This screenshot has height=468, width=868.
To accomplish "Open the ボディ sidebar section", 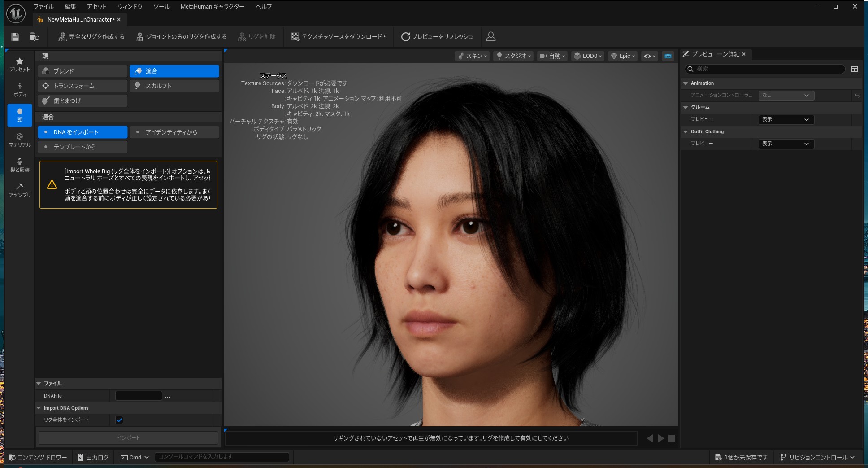I will (x=20, y=89).
